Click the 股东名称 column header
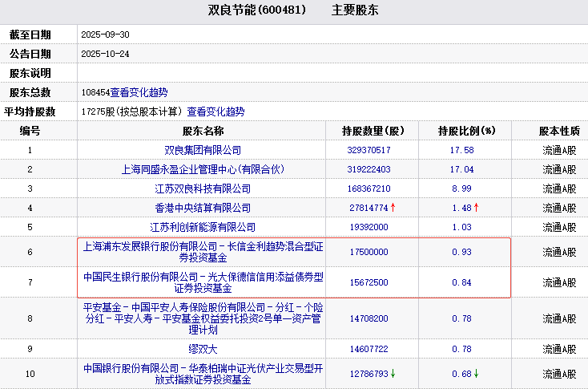This screenshot has height=389, width=588. [x=203, y=131]
